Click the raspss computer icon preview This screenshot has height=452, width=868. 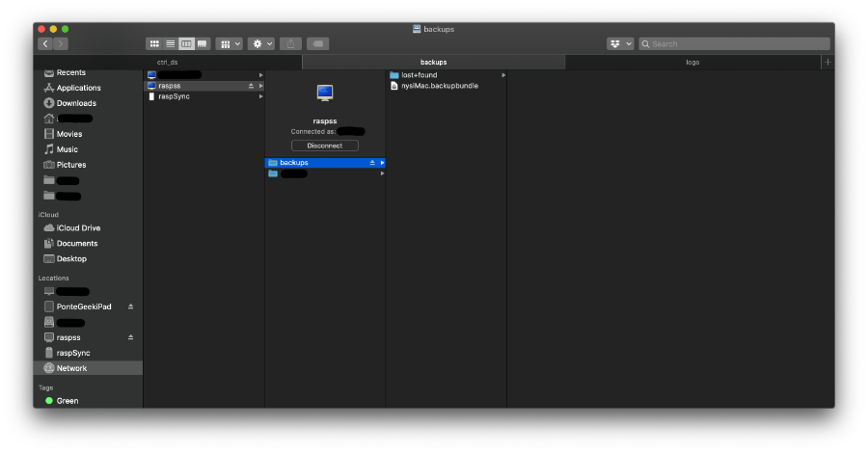[325, 93]
